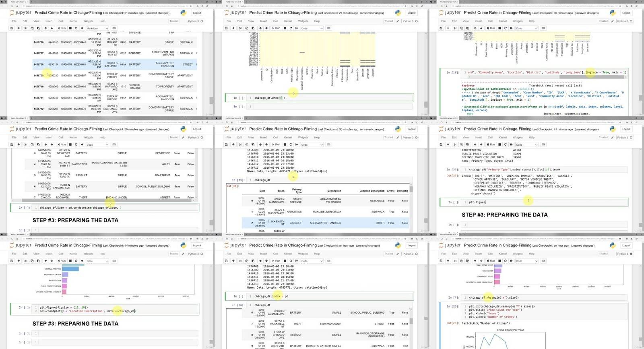Paste cell below in the 38-minute checkpoint notebook

click(x=253, y=144)
